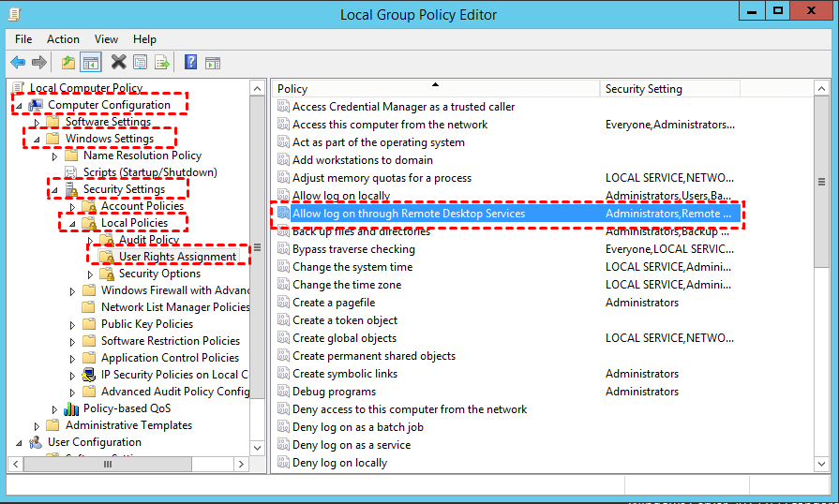Select the Debug programs policy

point(334,392)
